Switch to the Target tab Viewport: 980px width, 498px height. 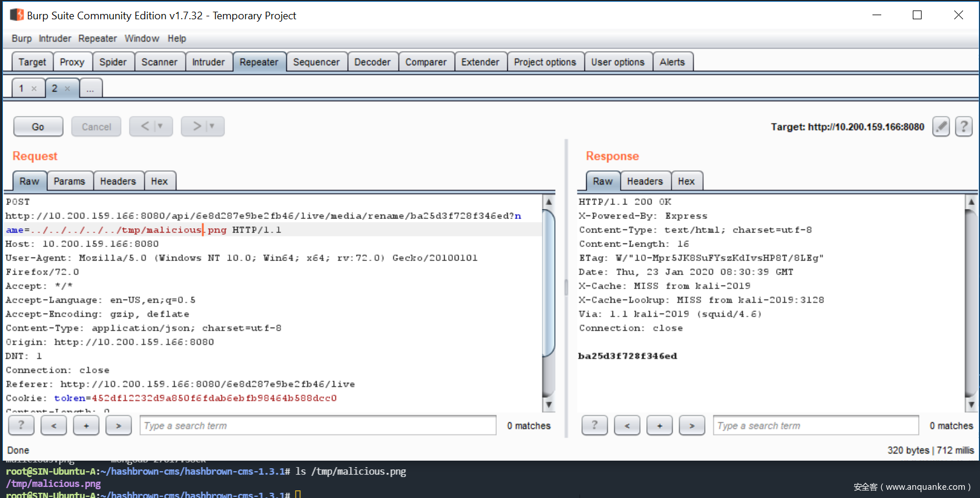coord(32,62)
